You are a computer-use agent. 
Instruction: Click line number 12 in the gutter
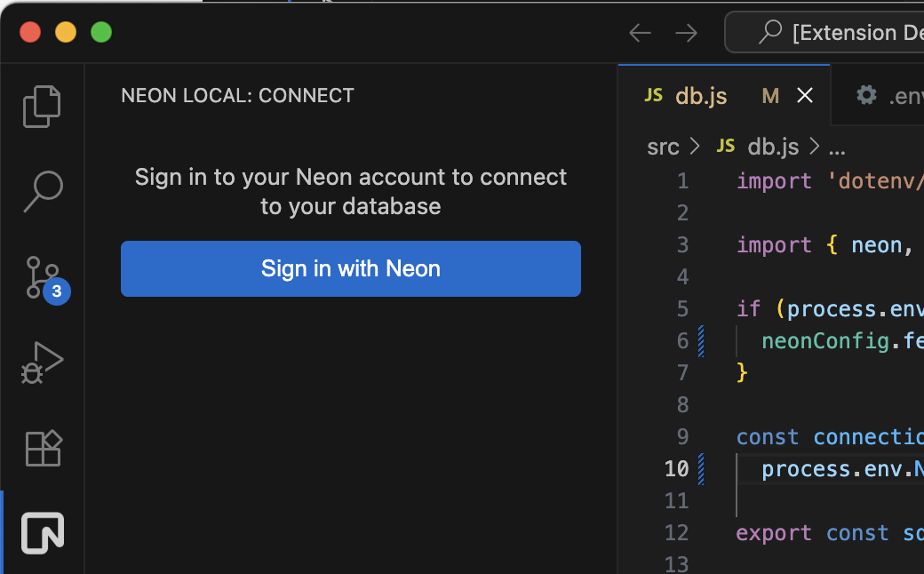coord(676,533)
